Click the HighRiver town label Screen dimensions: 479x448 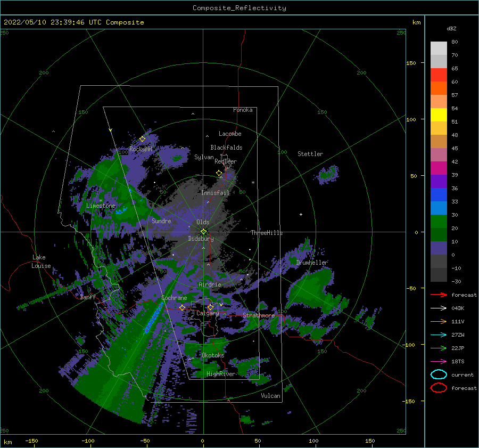(x=220, y=374)
